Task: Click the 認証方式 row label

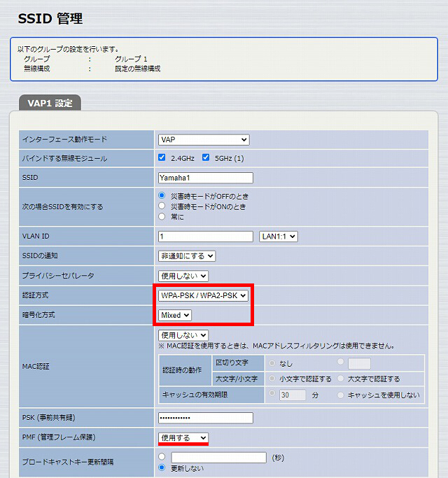Action: pyautogui.click(x=36, y=295)
